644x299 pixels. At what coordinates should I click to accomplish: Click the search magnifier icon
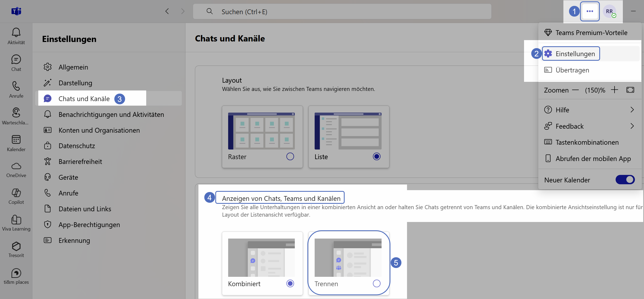point(210,11)
